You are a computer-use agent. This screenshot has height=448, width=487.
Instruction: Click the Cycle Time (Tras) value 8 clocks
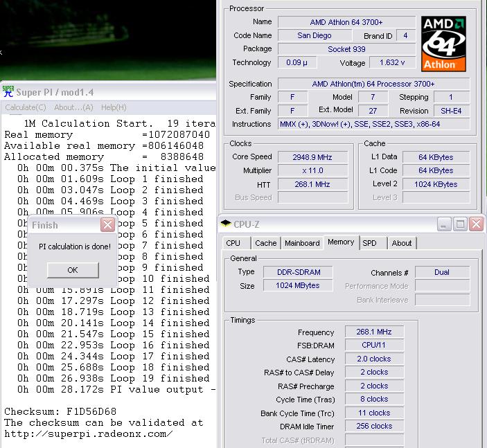tap(374, 399)
